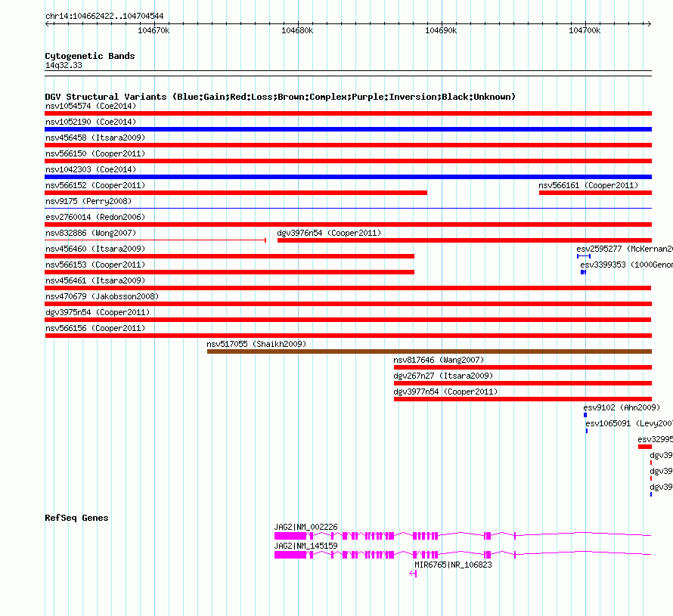Image resolution: width=673 pixels, height=616 pixels.
Task: Click the dgv3976n54 (Cooper2011) red bar
Action: pyautogui.click(x=464, y=240)
